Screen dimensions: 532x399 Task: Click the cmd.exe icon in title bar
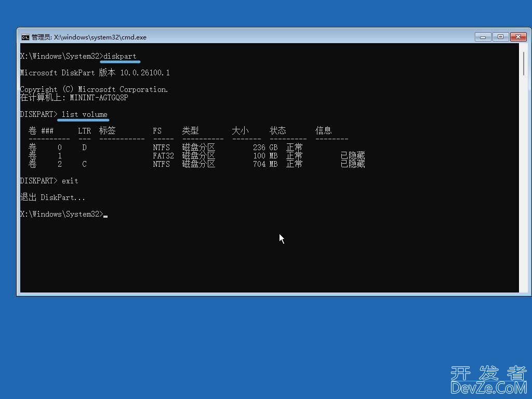[25, 37]
